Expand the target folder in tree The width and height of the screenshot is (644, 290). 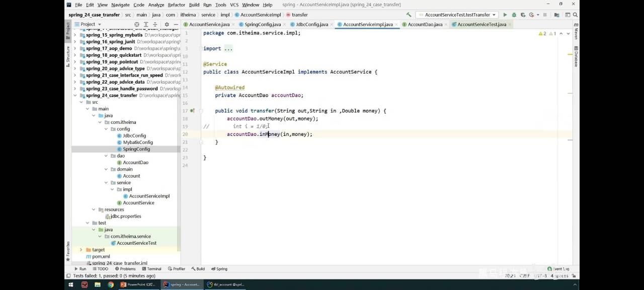coord(81,250)
